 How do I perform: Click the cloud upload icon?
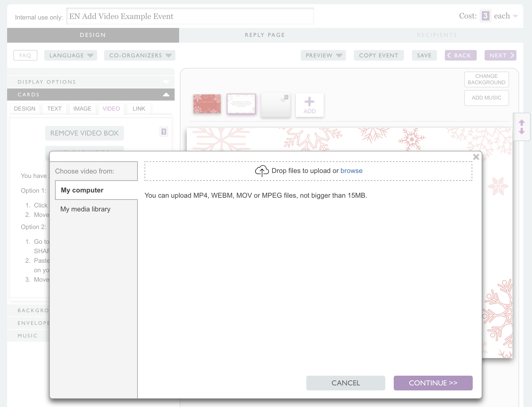262,171
